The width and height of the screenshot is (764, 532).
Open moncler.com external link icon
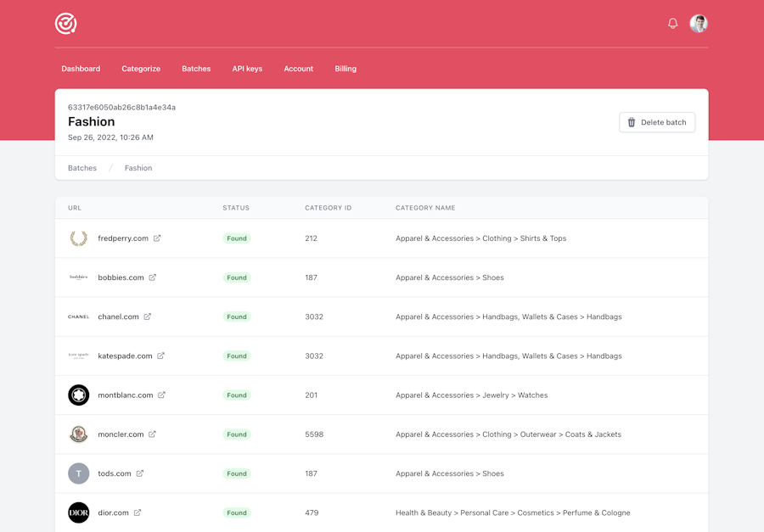(153, 434)
